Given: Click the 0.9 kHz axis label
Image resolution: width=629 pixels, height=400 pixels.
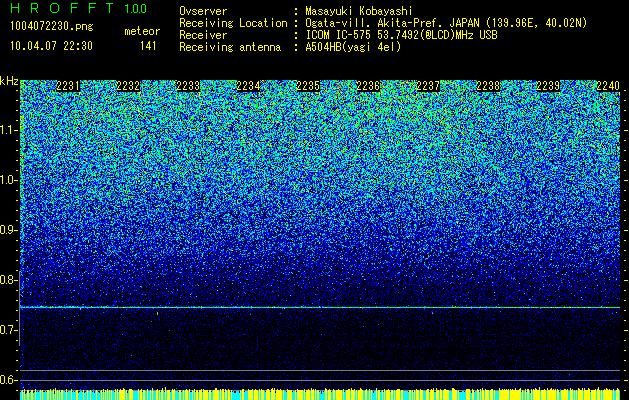Looking at the screenshot, I should tap(9, 230).
